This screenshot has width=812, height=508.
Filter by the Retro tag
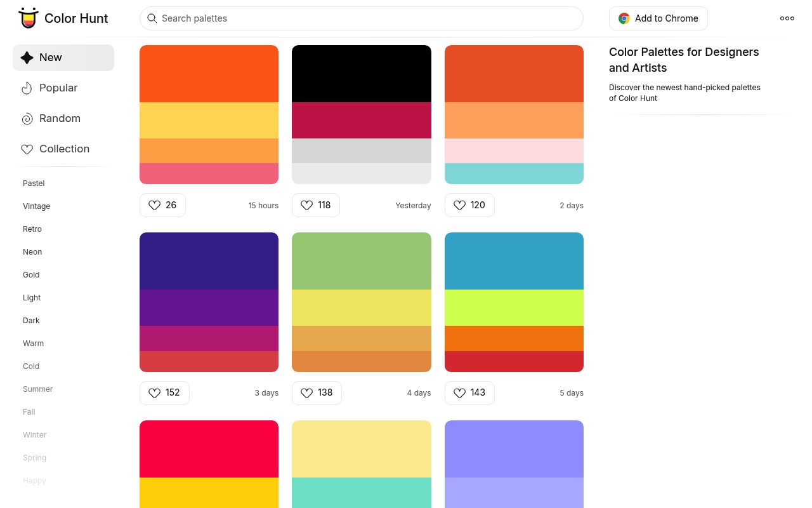point(32,229)
